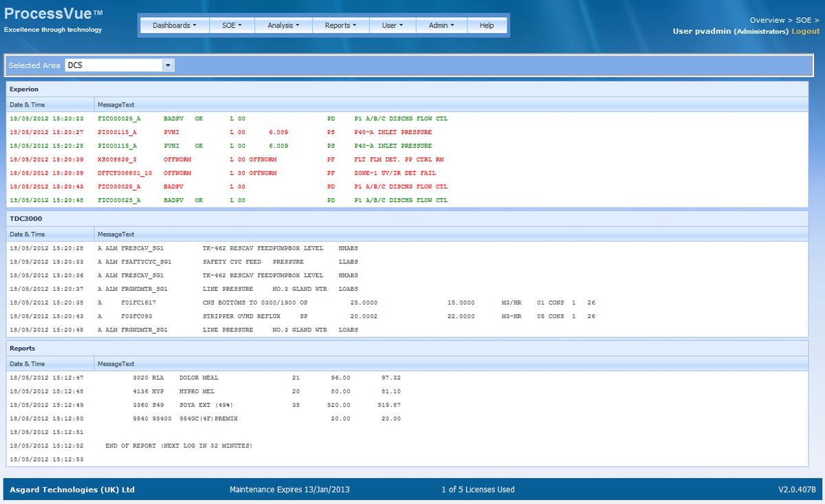
Task: Open the SOE menu
Action: [x=232, y=25]
